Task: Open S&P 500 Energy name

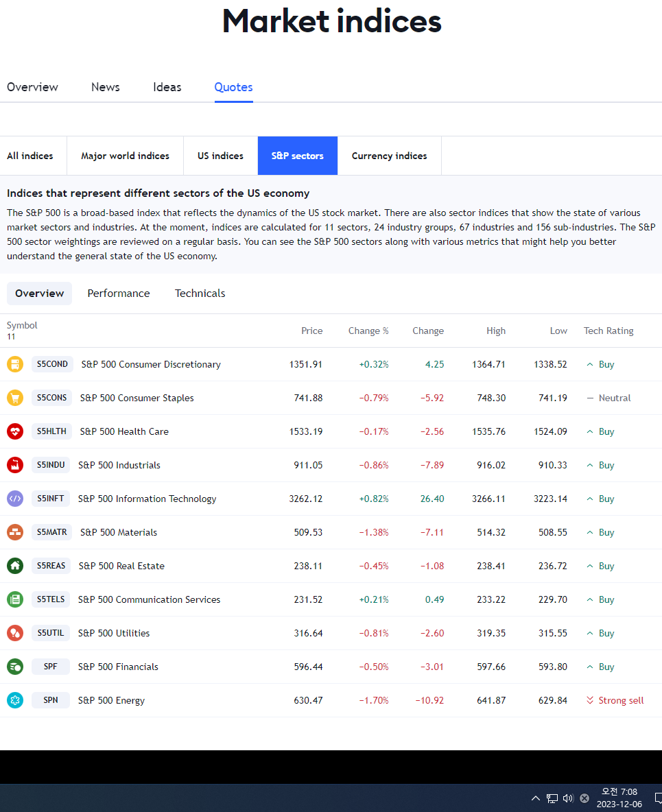Action: (111, 700)
